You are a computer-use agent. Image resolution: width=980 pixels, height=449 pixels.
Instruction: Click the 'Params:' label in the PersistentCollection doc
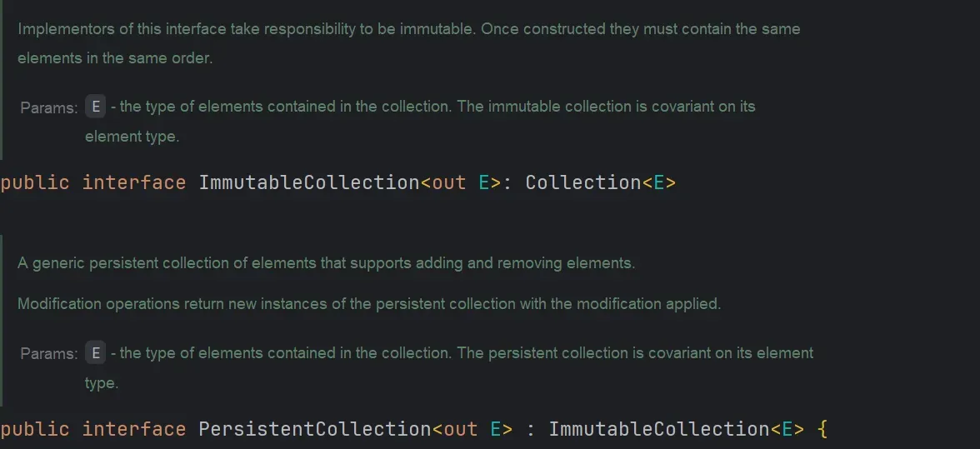click(x=49, y=354)
